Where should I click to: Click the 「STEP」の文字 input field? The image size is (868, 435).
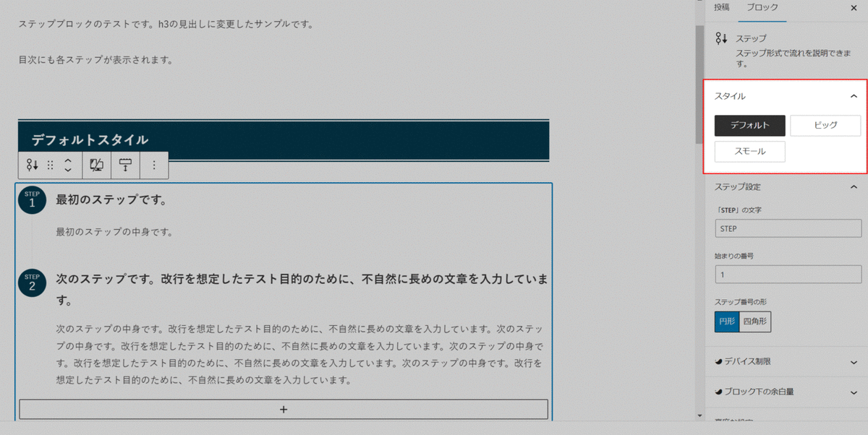pyautogui.click(x=788, y=228)
